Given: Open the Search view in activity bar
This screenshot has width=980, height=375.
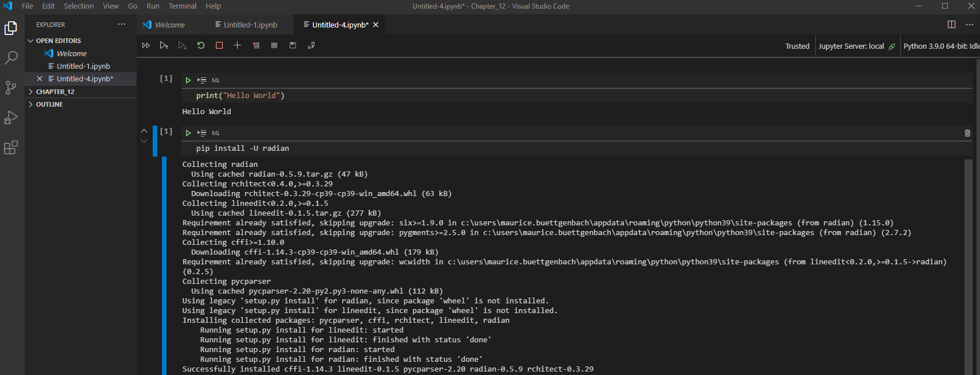Looking at the screenshot, I should [x=11, y=57].
